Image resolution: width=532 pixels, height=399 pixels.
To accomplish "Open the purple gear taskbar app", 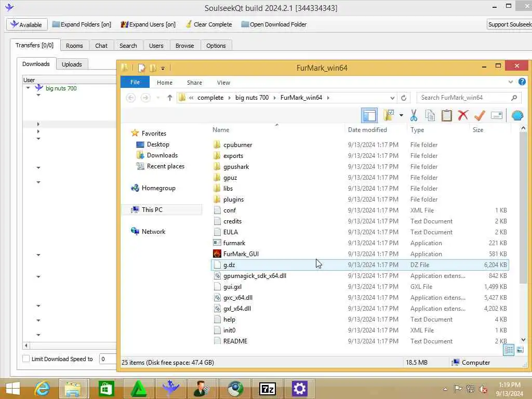I will point(299,389).
